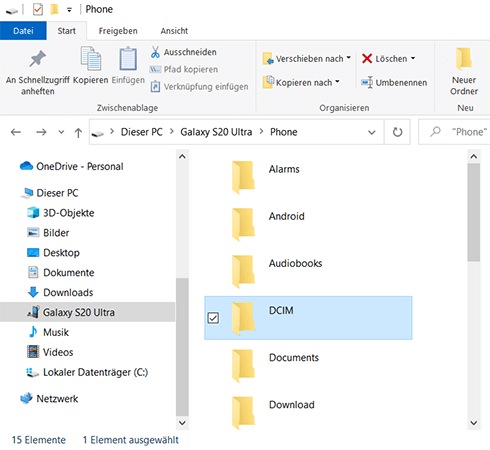Select Downloads in the navigation pane
This screenshot has height=450, width=490.
(68, 292)
